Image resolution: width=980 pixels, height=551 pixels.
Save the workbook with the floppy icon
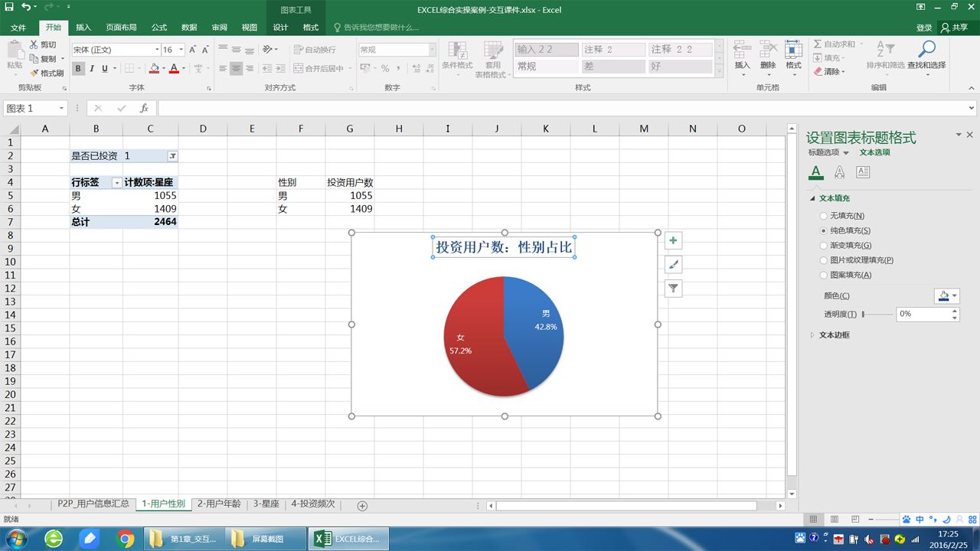coord(9,8)
